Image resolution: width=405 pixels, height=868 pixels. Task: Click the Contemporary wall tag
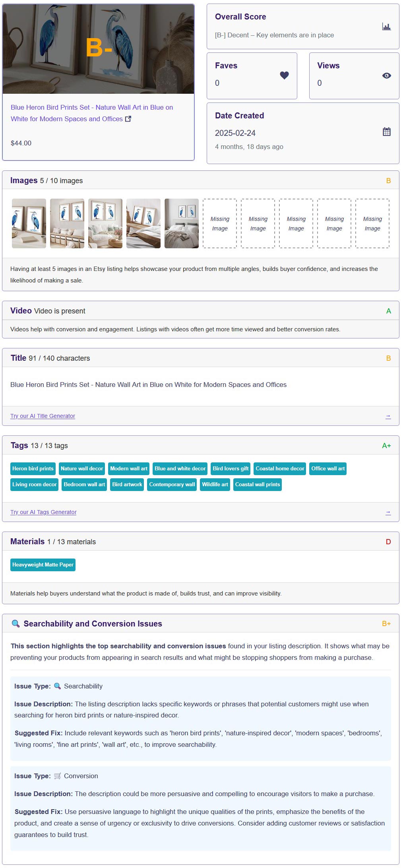coord(172,484)
